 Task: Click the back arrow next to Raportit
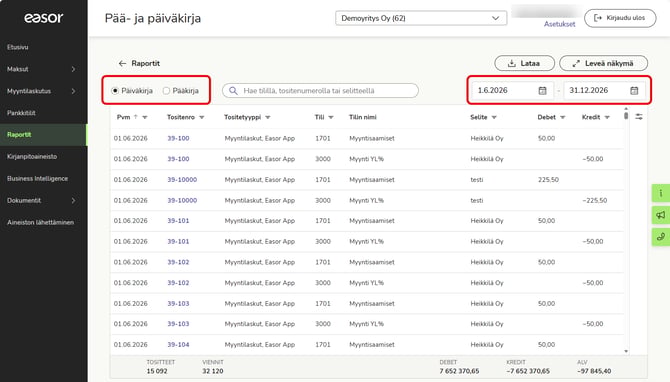tap(123, 63)
